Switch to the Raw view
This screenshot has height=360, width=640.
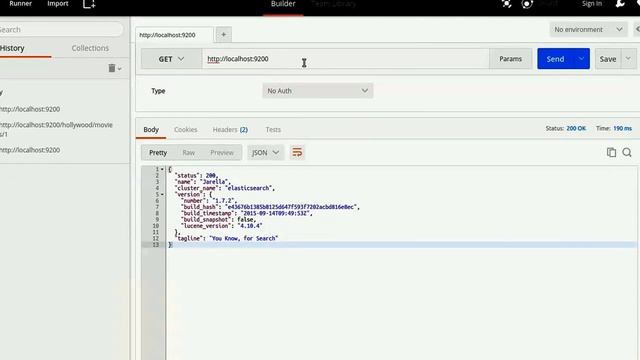click(188, 153)
